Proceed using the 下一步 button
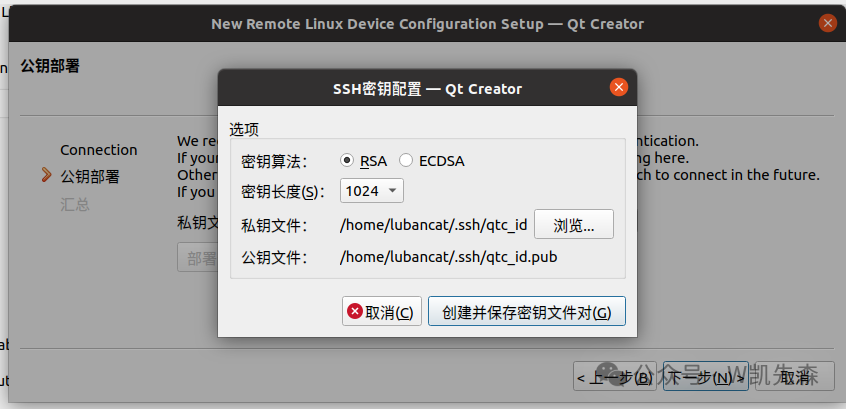 point(697,377)
